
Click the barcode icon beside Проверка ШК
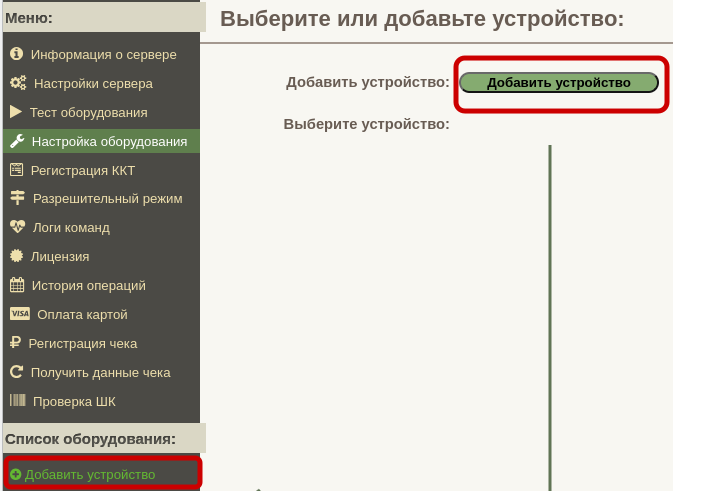18,400
